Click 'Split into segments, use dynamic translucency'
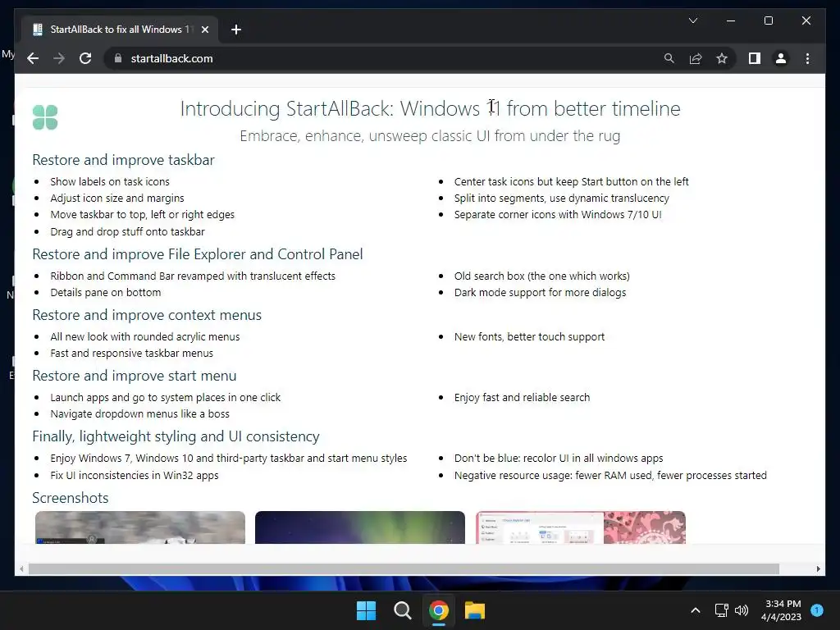The height and width of the screenshot is (630, 840). tap(561, 199)
